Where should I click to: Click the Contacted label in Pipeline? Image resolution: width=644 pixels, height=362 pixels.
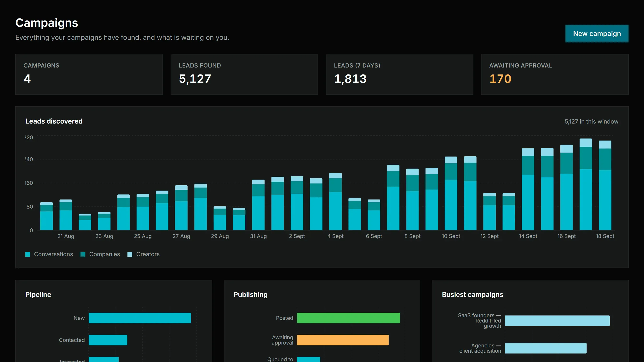72,340
